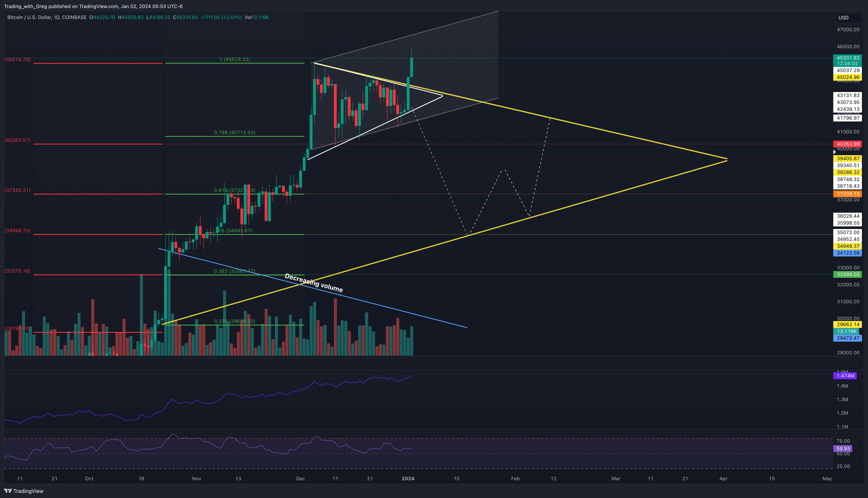The width and height of the screenshot is (868, 498).
Task: Click the purple indicator label 1.474M
Action: tap(845, 376)
